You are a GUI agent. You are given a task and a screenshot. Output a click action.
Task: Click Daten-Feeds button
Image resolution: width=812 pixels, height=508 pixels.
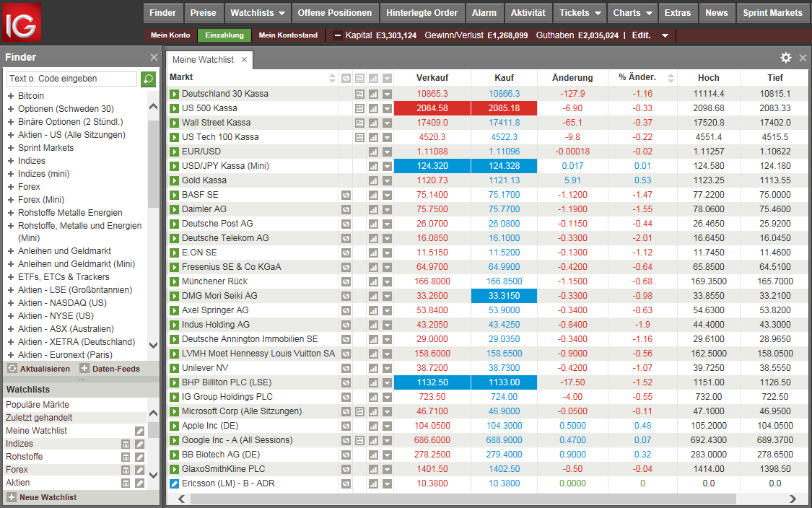(110, 369)
